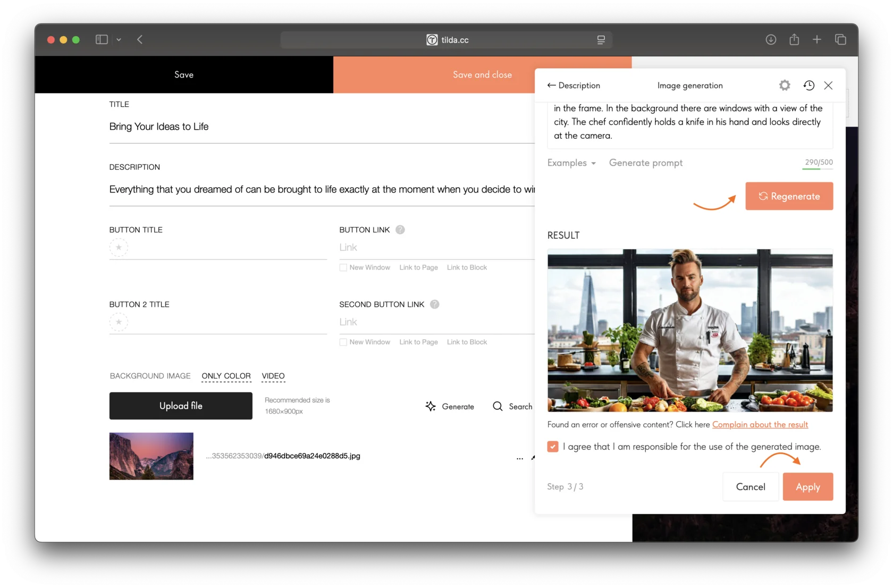Image resolution: width=893 pixels, height=588 pixels.
Task: Click the Regenerate button
Action: tap(789, 196)
